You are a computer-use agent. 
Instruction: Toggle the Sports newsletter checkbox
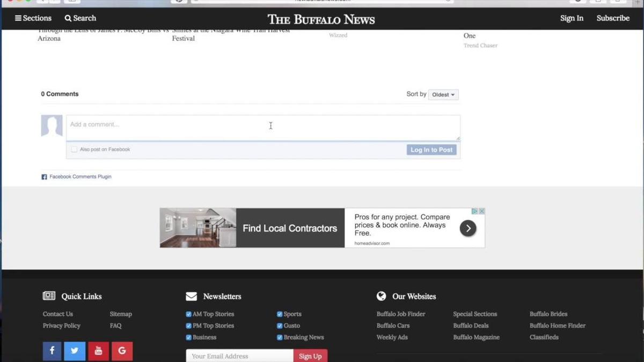[x=280, y=314]
